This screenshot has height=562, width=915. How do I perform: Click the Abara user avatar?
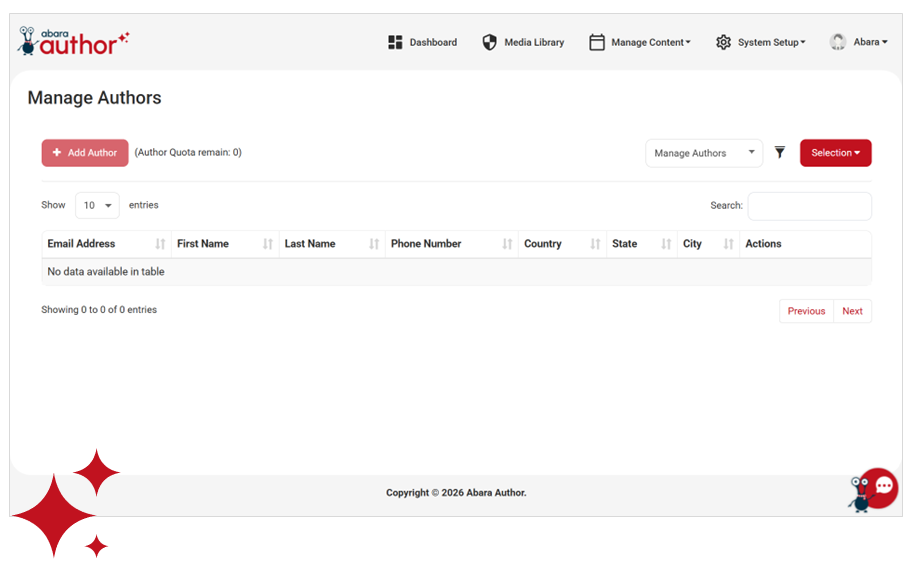pos(838,42)
